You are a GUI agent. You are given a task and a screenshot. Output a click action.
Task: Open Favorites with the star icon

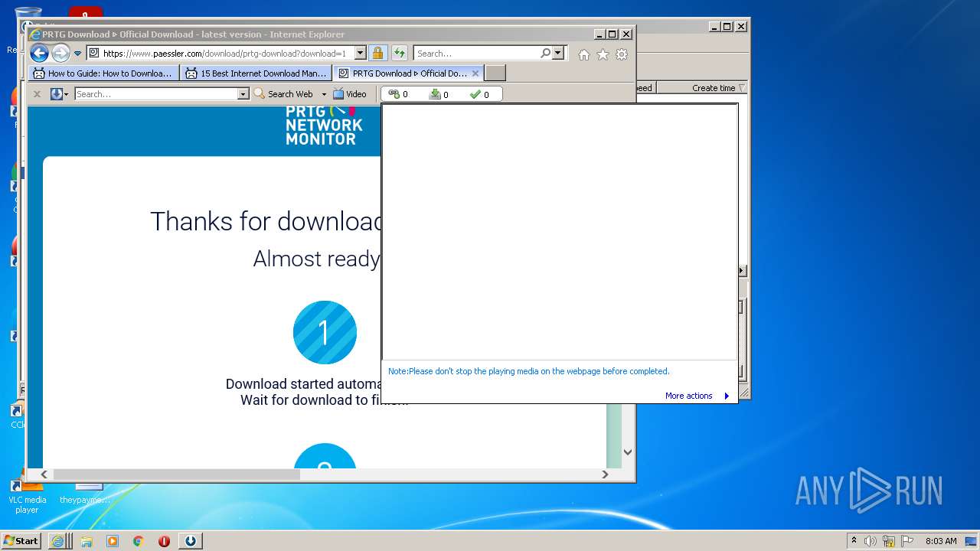(603, 54)
